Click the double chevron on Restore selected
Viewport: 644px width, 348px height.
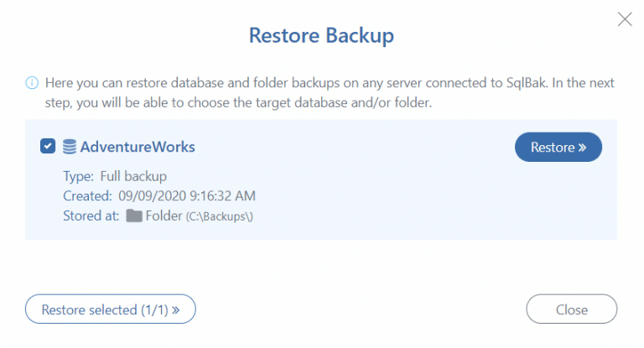tap(176, 310)
